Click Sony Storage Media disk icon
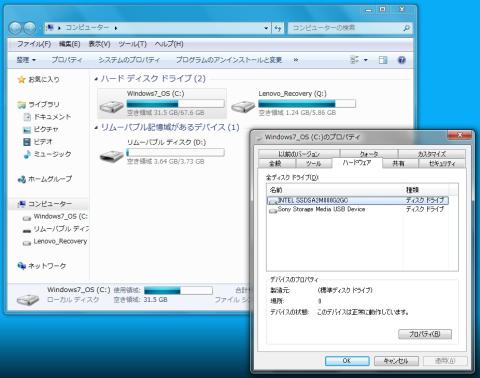 click(x=273, y=210)
